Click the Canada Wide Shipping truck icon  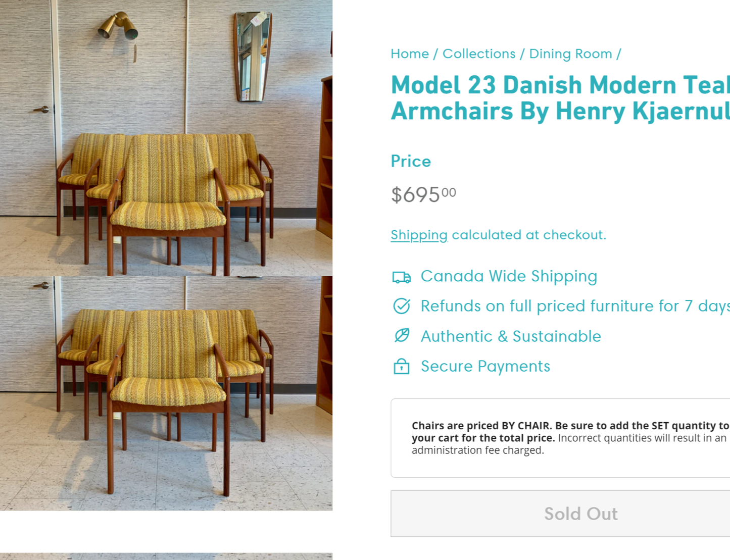402,277
